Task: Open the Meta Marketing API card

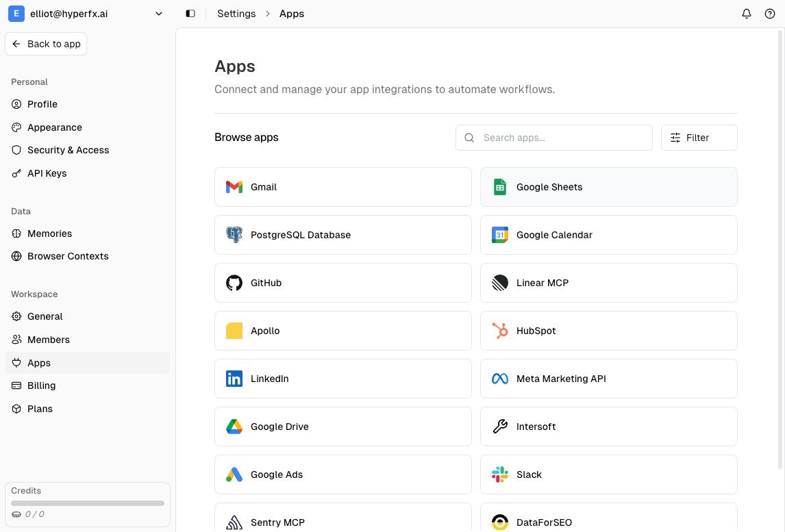Action: tap(609, 379)
